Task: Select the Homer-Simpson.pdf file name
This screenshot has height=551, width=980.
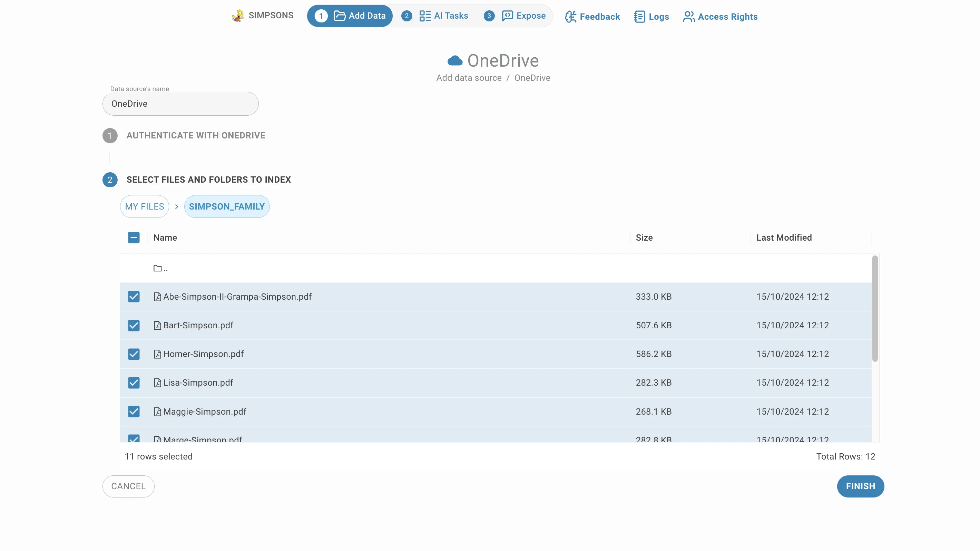Action: tap(204, 354)
